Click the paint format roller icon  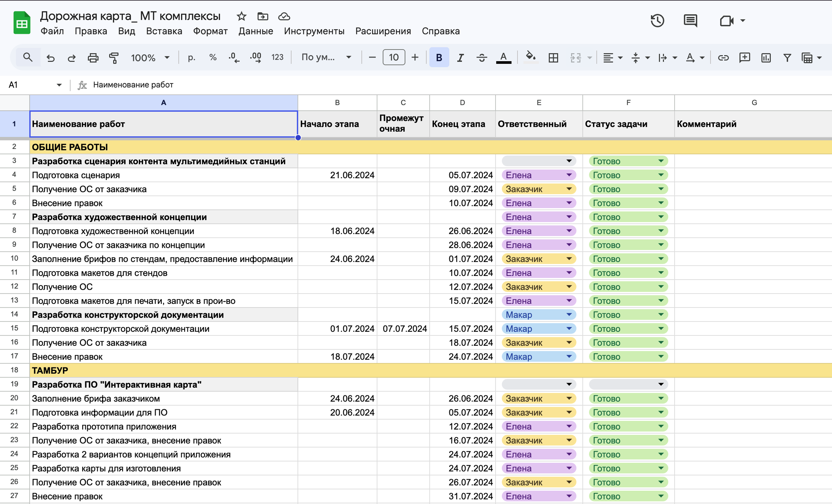114,58
